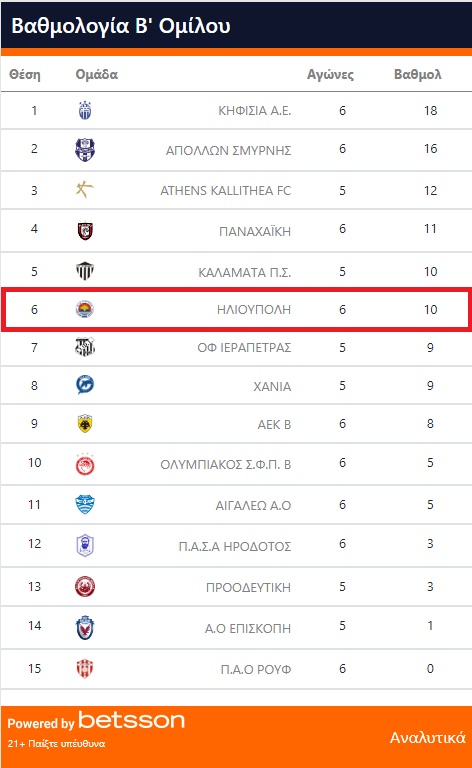Click the ΠΑΝΑΧΑΪΚΗ club badge

pyautogui.click(x=85, y=230)
